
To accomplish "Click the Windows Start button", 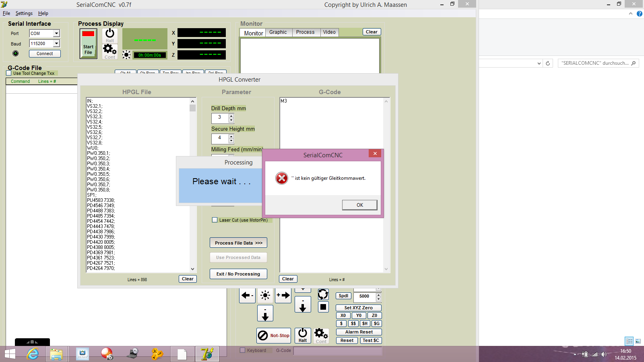I will click(10, 354).
